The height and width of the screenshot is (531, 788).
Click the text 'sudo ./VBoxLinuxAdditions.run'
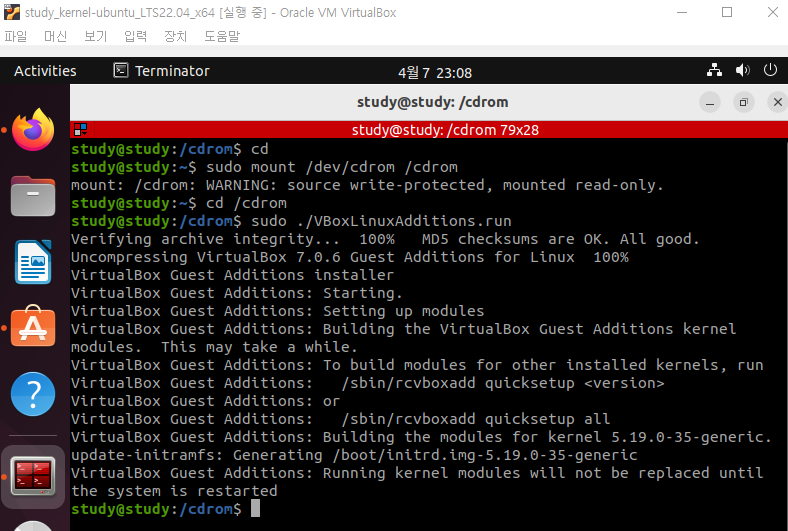pyautogui.click(x=381, y=221)
